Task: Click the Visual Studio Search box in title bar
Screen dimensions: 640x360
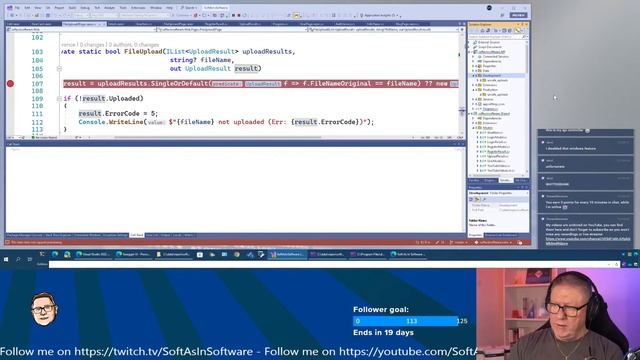Action: point(189,8)
